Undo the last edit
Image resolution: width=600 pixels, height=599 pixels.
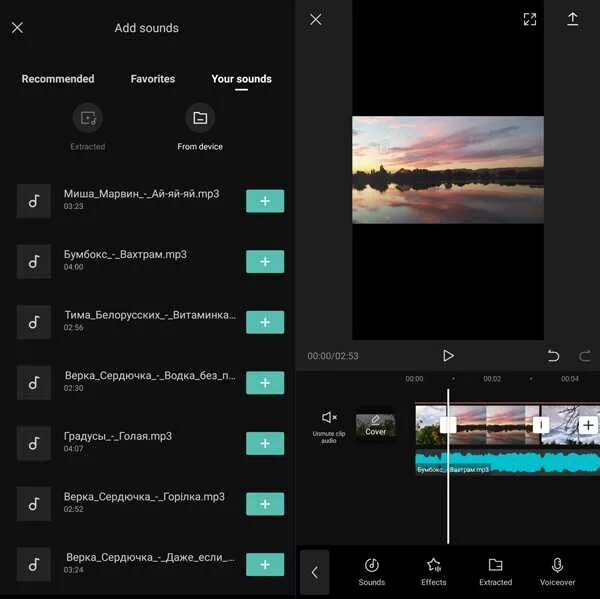coord(553,356)
